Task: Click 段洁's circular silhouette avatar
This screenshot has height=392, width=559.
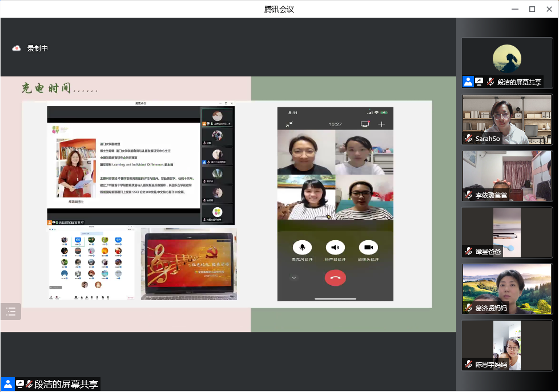Action: click(507, 59)
